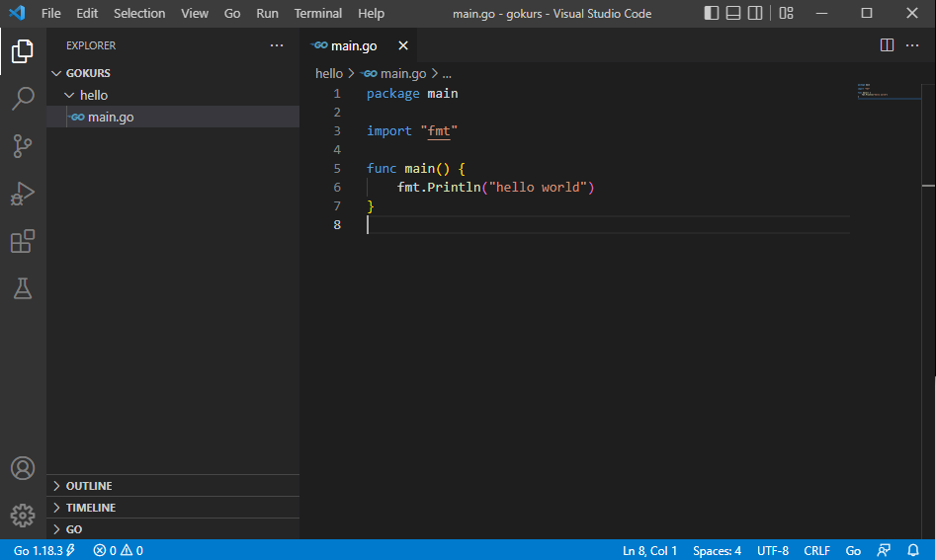936x560 pixels.
Task: Open the Go menu
Action: pos(232,13)
